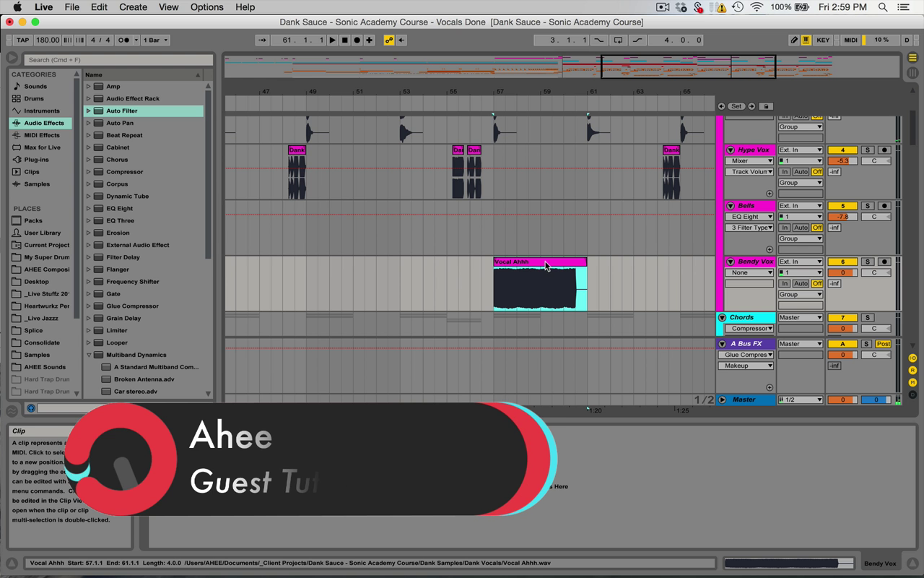Screen dimensions: 924x578
Task: Toggle the KEY map mode button
Action: [823, 40]
